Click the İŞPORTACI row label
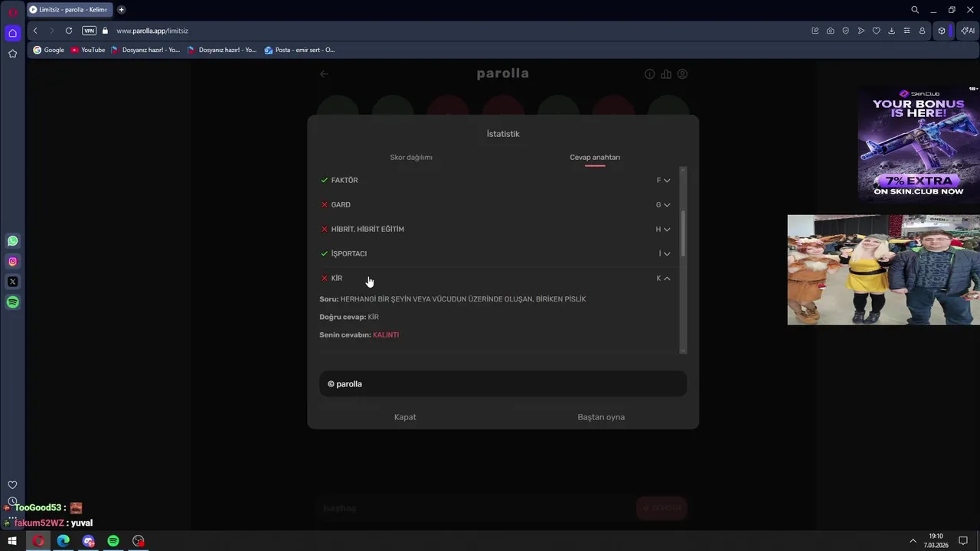Image resolution: width=980 pixels, height=551 pixels. tap(349, 254)
